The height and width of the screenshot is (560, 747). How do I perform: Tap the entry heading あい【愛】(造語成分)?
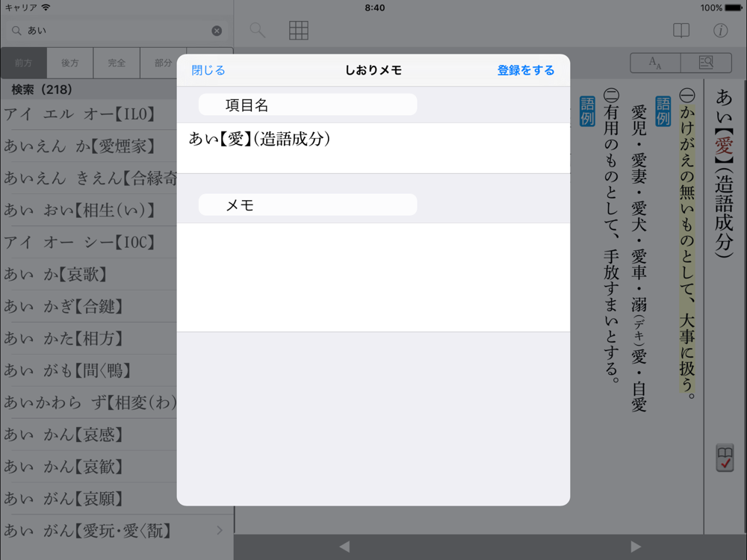point(724,173)
